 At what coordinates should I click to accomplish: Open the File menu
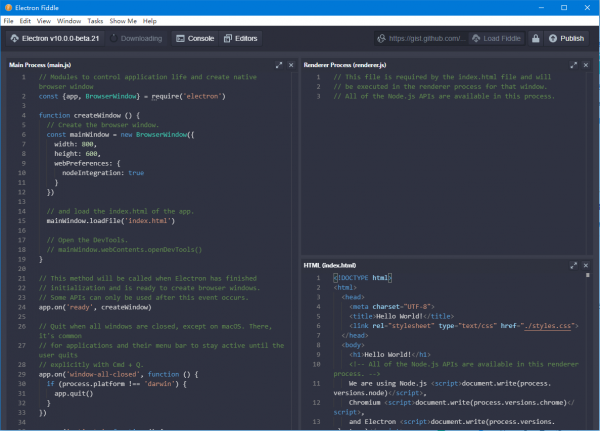[x=8, y=21]
